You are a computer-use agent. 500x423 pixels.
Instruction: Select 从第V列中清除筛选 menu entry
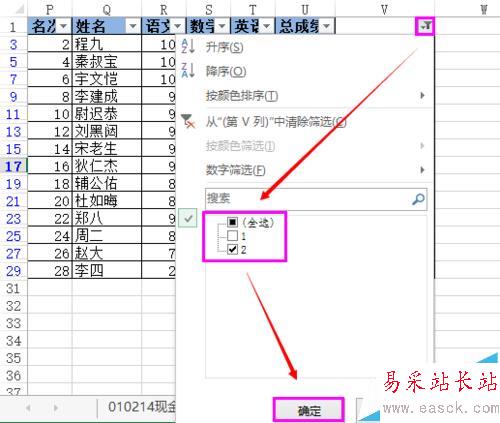(276, 122)
